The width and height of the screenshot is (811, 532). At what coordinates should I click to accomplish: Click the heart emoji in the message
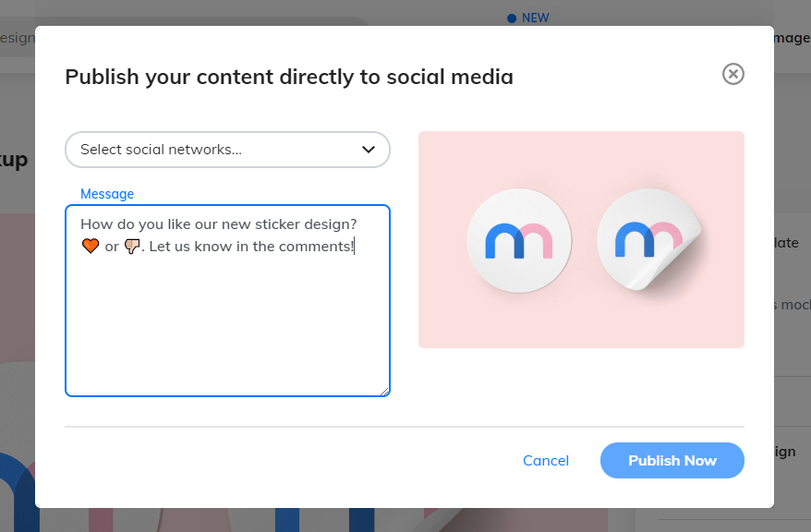coord(91,246)
